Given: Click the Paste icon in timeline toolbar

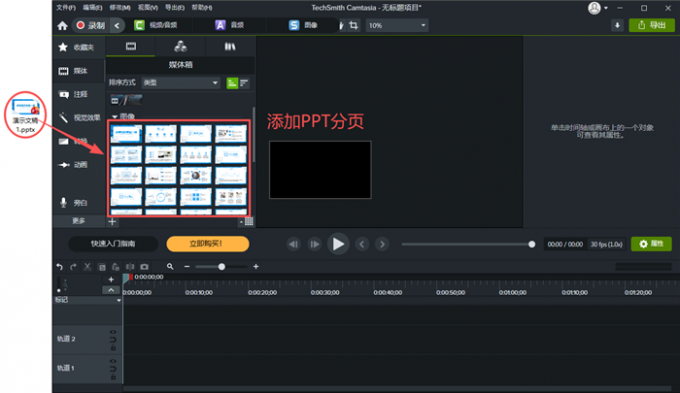Looking at the screenshot, I should click(x=115, y=267).
